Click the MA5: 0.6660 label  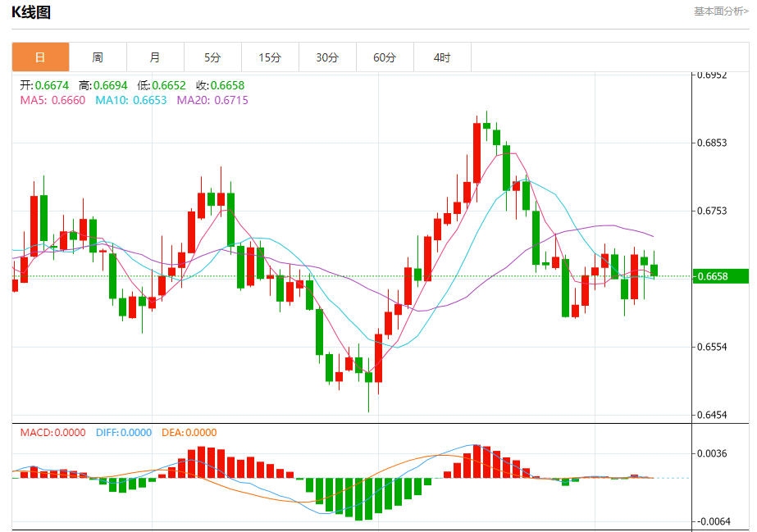[x=52, y=100]
